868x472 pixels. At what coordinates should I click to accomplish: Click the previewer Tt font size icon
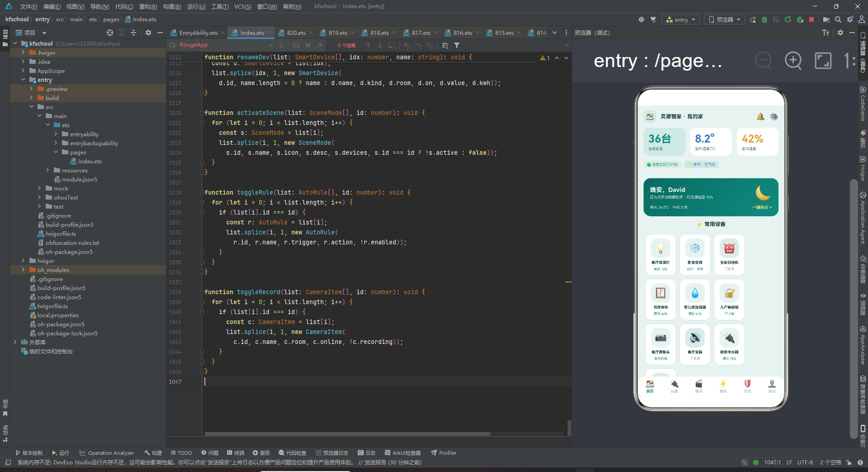pos(825,33)
